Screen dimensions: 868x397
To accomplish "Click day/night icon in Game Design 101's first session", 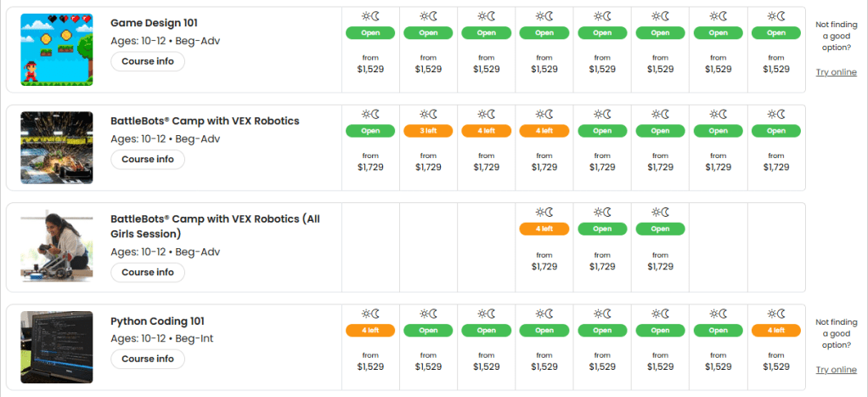I will click(370, 16).
